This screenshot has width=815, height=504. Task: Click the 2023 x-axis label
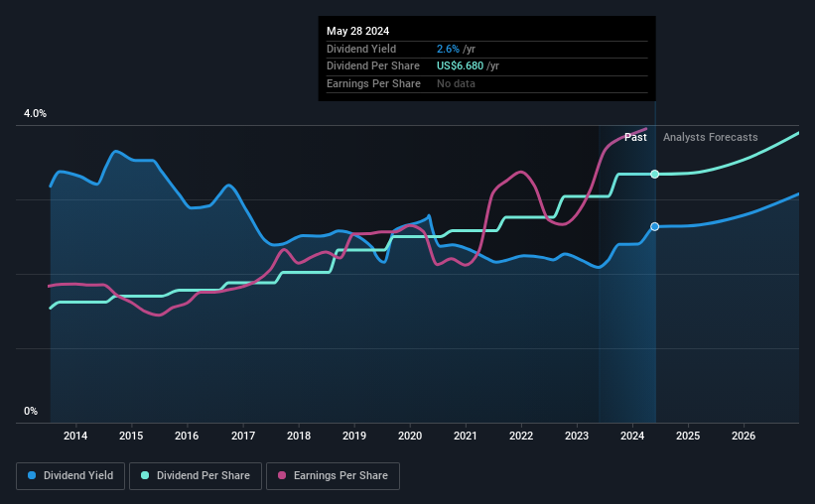point(577,436)
